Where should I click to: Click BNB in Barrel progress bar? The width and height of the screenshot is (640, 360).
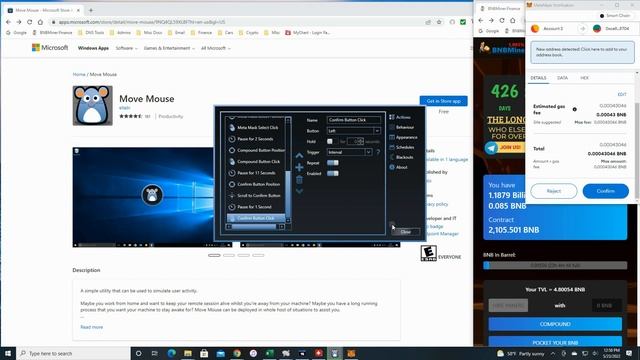(555, 265)
